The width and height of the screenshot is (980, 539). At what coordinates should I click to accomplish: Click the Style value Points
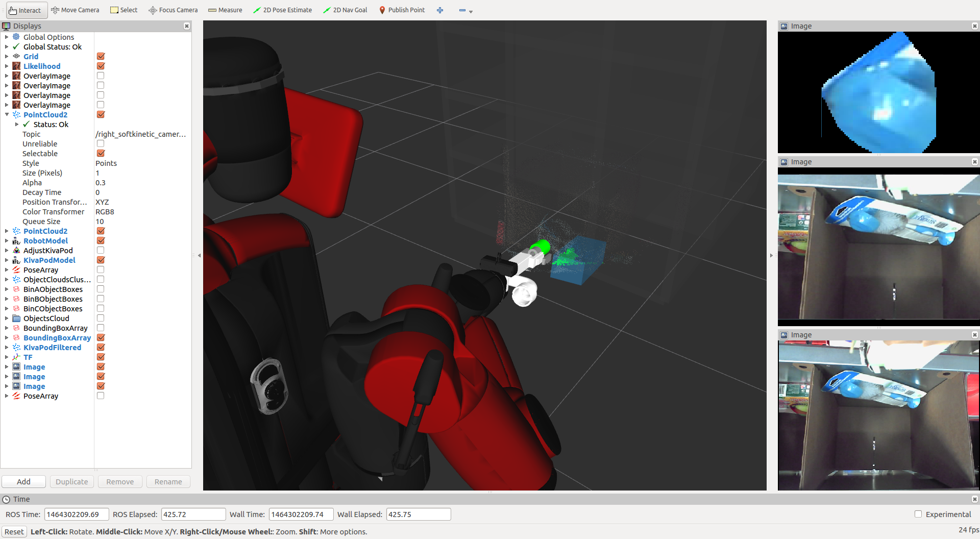click(106, 163)
